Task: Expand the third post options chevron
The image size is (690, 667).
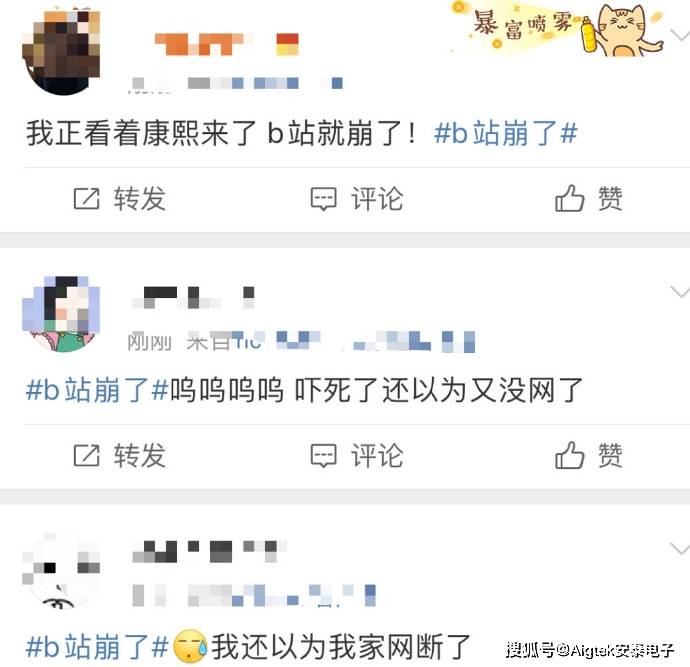Action: tap(679, 548)
